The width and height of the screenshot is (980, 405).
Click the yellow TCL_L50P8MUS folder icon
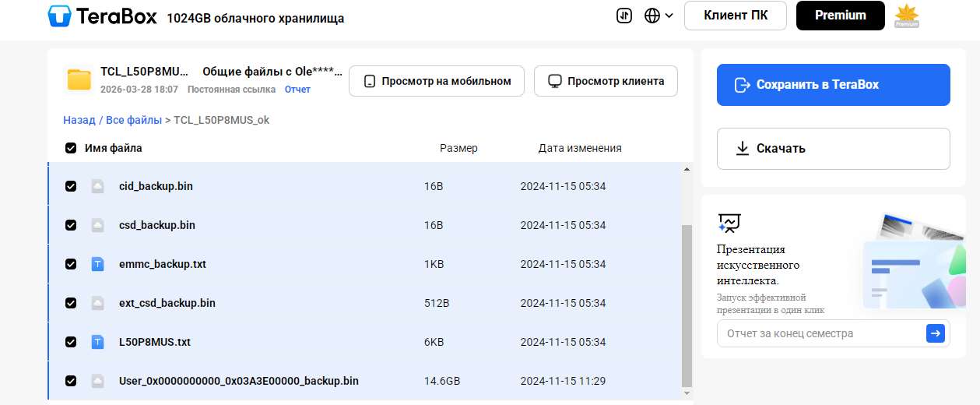pyautogui.click(x=79, y=79)
